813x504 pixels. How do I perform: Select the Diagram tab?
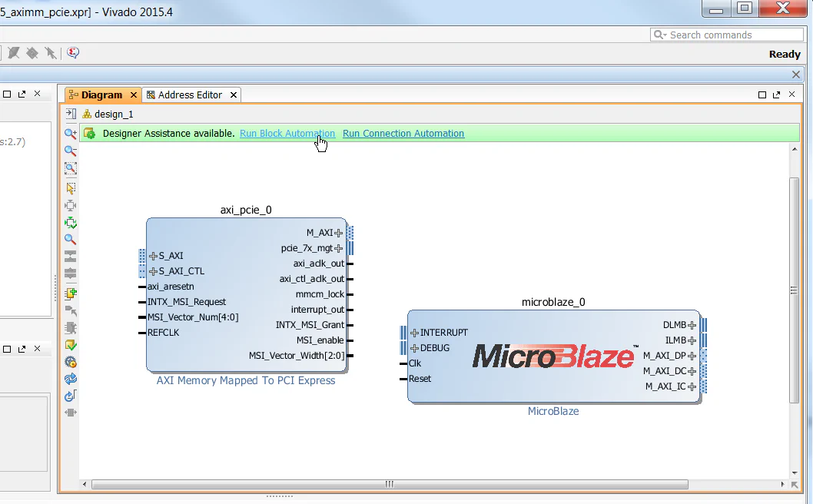point(102,94)
